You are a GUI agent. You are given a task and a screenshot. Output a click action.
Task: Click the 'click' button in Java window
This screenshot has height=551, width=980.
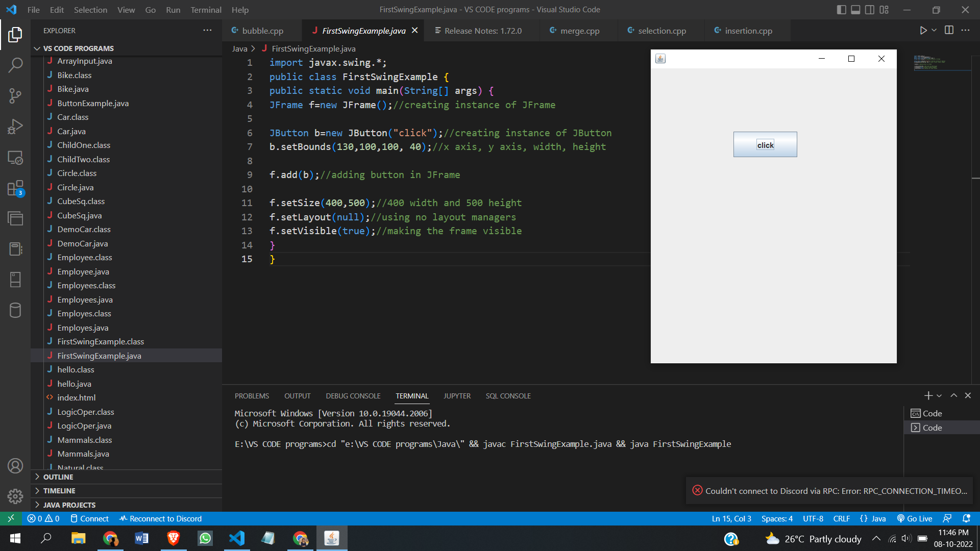(x=765, y=145)
